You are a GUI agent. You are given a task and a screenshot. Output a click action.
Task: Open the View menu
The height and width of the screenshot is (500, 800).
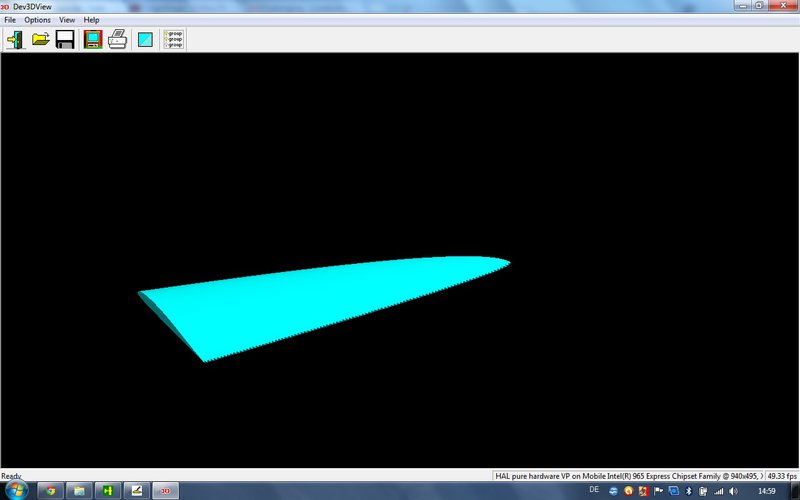coord(67,20)
